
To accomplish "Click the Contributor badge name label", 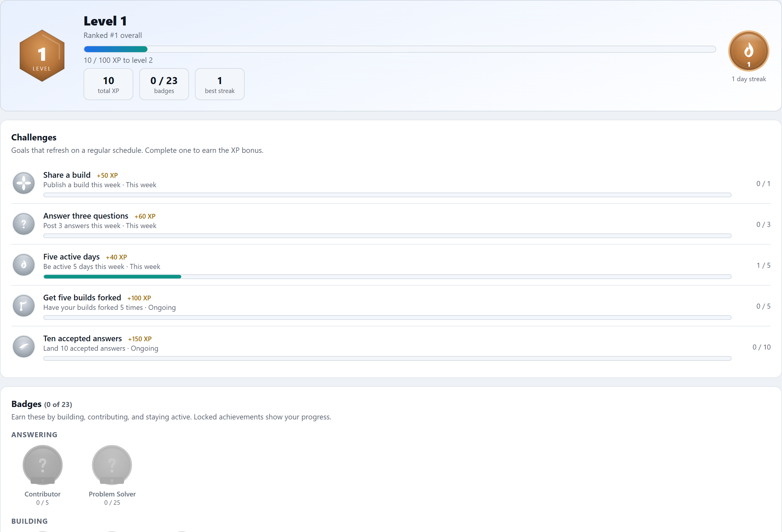I will pos(42,494).
